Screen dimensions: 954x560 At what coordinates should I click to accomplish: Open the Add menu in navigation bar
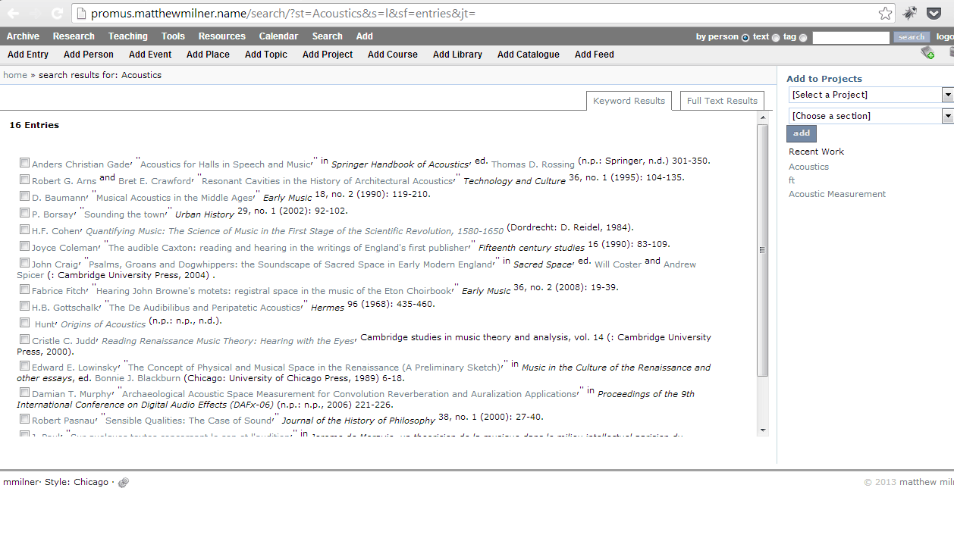pos(365,36)
